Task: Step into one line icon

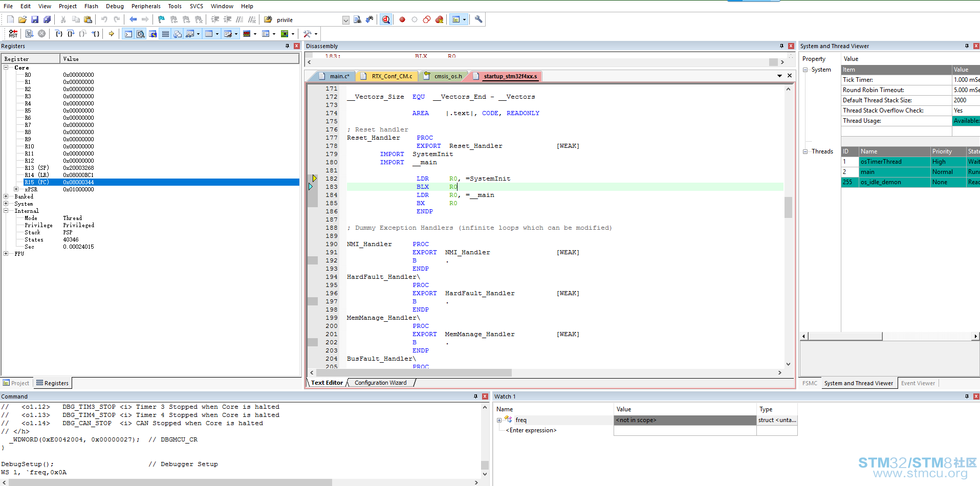Action: 59,34
